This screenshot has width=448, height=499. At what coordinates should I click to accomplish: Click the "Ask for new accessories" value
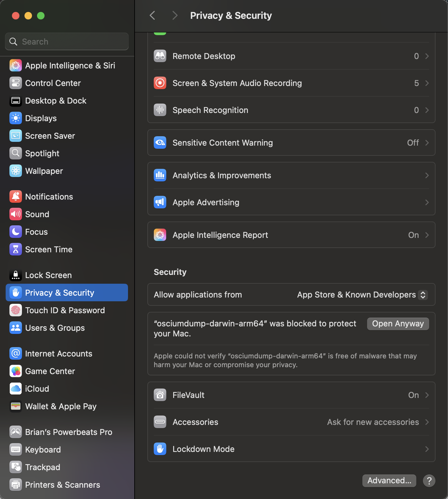tap(373, 422)
